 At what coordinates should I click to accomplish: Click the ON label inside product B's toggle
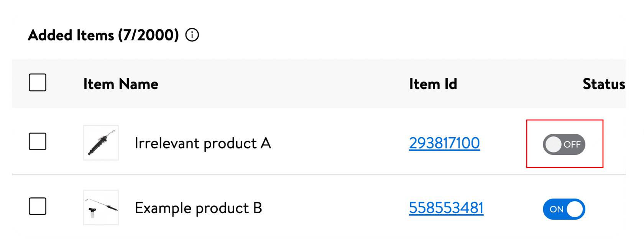pos(556,209)
